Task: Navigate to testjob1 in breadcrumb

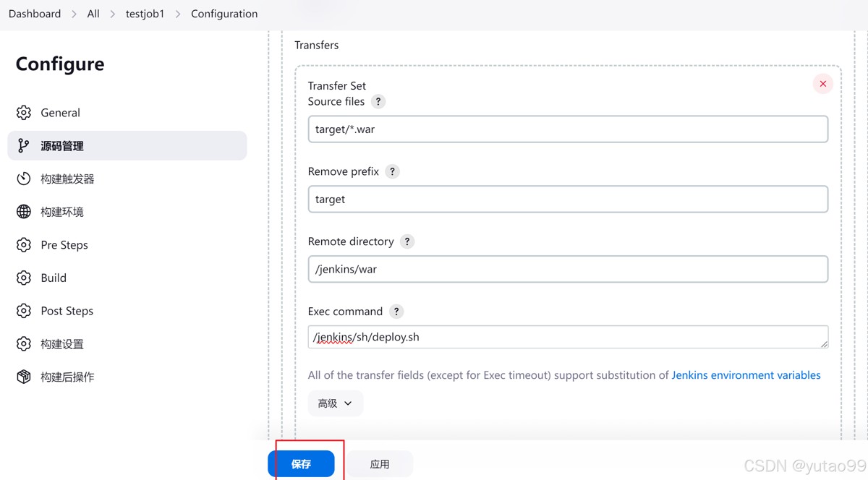Action: [145, 14]
